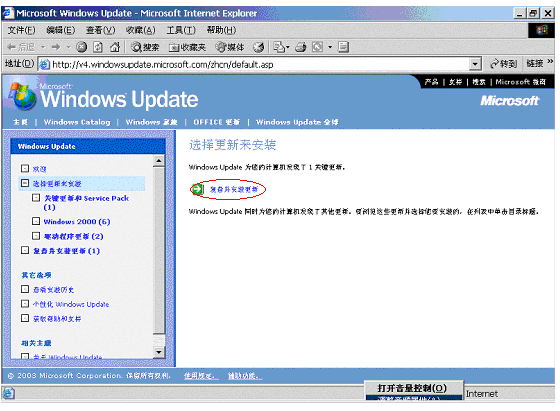Open the Tools (工具) menu
The height and width of the screenshot is (411, 560).
click(x=181, y=30)
